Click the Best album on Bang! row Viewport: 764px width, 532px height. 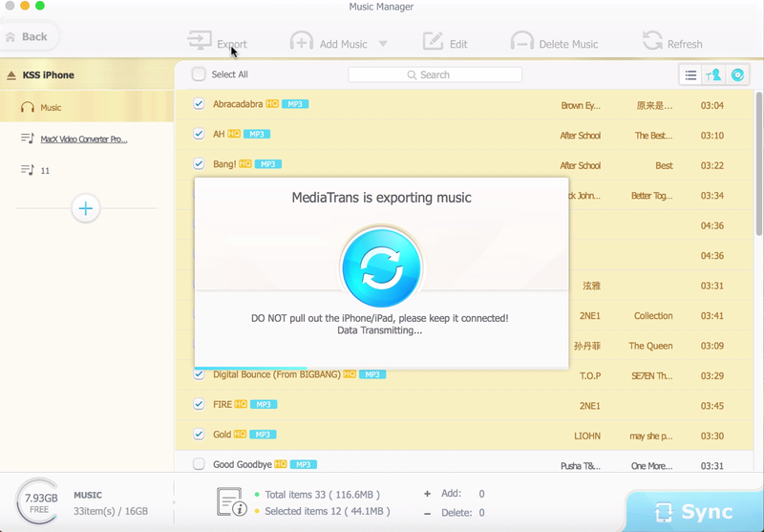coord(664,165)
